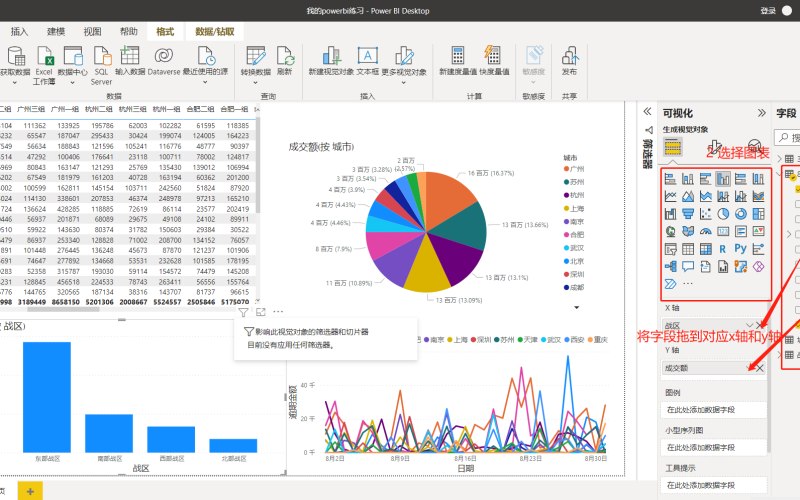Expand Recent Sources (最近使用的源) dropdown
This screenshot has width=800, height=500.
pos(205,83)
